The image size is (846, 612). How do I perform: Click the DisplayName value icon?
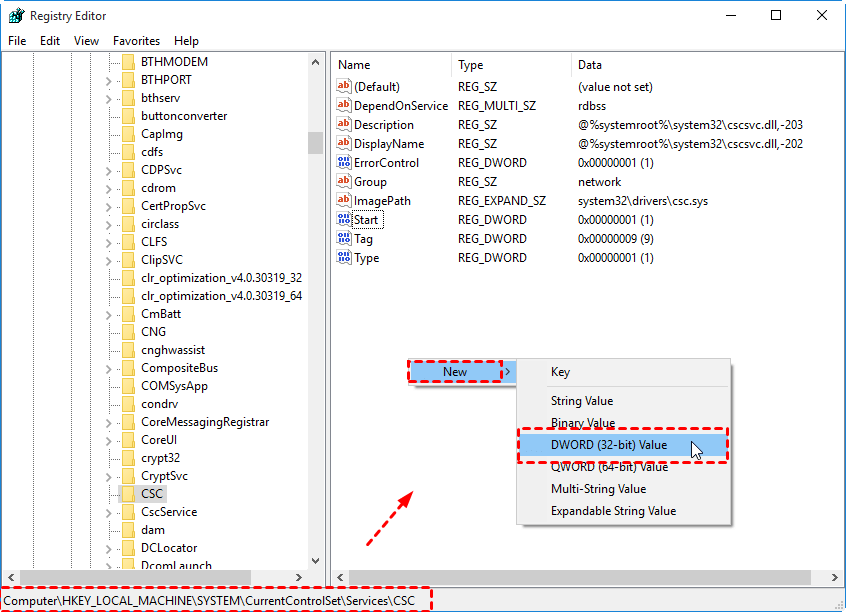[344, 144]
